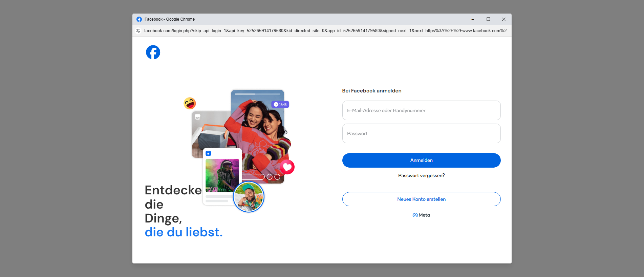The width and height of the screenshot is (644, 277).
Task: Click the laughing emoji illustration
Action: pos(190,103)
